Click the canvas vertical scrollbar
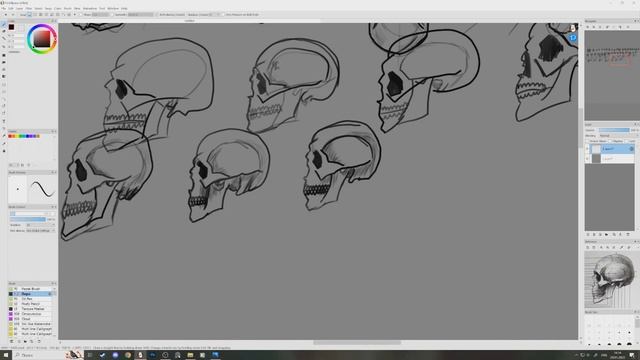This screenshot has height=360, width=640. pyautogui.click(x=580, y=127)
